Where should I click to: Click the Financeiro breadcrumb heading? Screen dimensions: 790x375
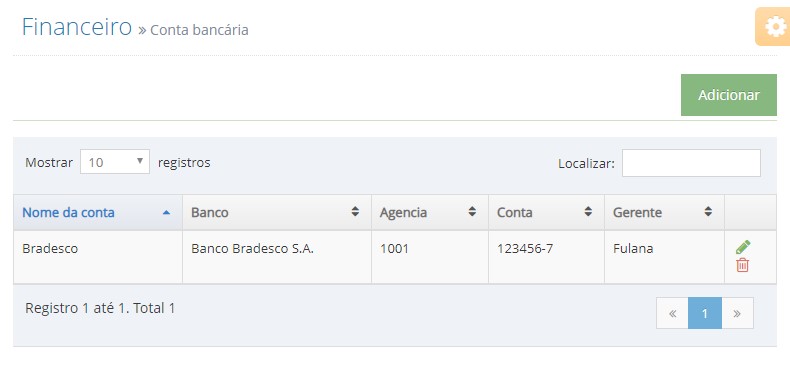click(77, 27)
